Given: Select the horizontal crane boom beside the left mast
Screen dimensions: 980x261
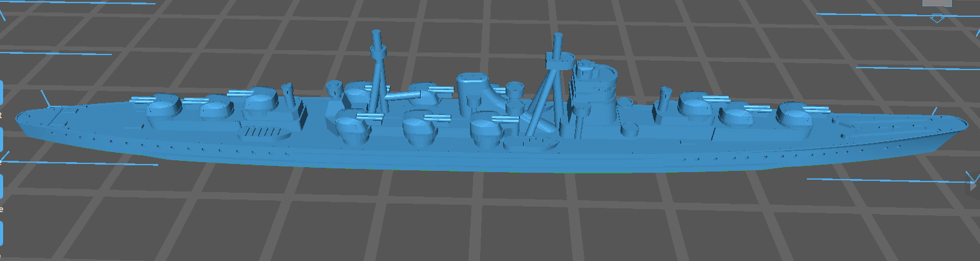Looking at the screenshot, I should pos(404,96).
